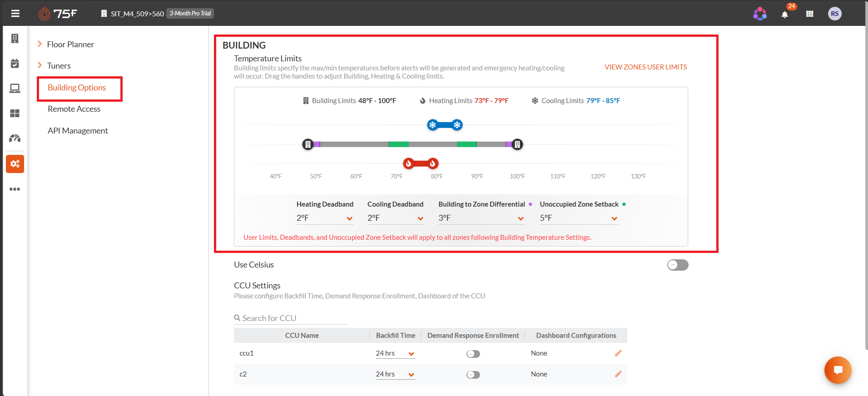Click the RS user avatar
Viewport: 868px width, 396px height.
(834, 14)
